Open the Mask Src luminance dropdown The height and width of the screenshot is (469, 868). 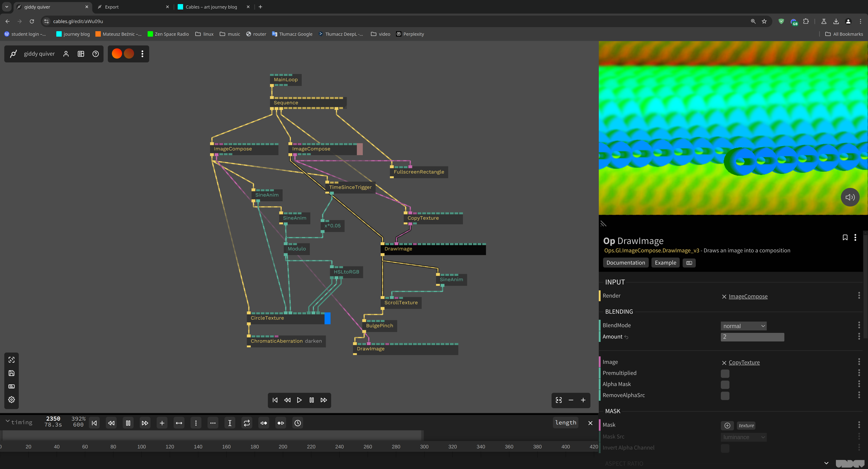[x=744, y=437]
